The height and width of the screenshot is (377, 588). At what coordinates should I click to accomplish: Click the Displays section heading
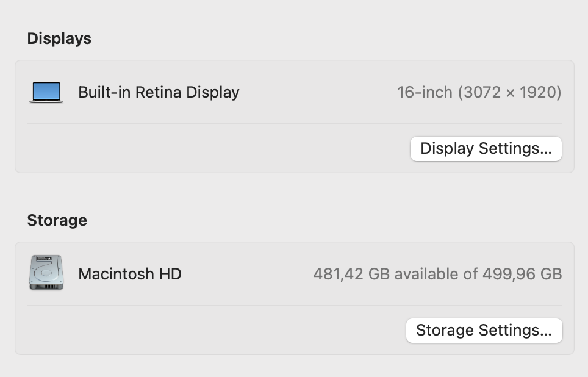click(59, 38)
